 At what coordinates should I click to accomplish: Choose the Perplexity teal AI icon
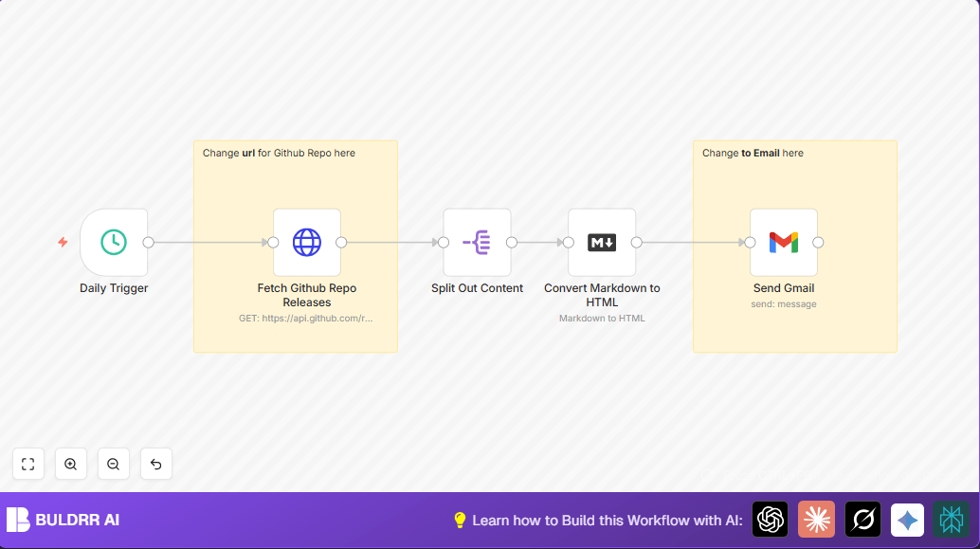click(x=952, y=520)
